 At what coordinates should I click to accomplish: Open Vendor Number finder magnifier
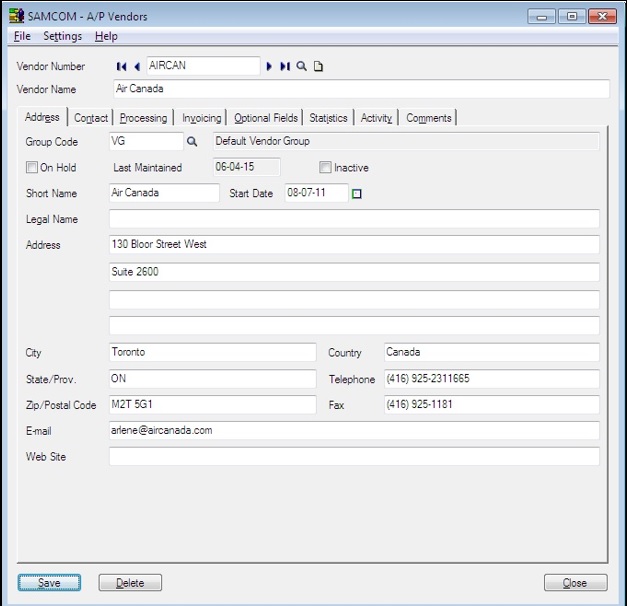coord(301,67)
